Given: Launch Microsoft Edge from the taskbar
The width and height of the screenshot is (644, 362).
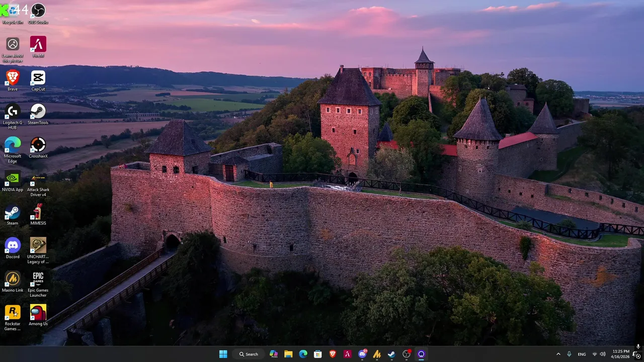Looking at the screenshot, I should [x=303, y=354].
